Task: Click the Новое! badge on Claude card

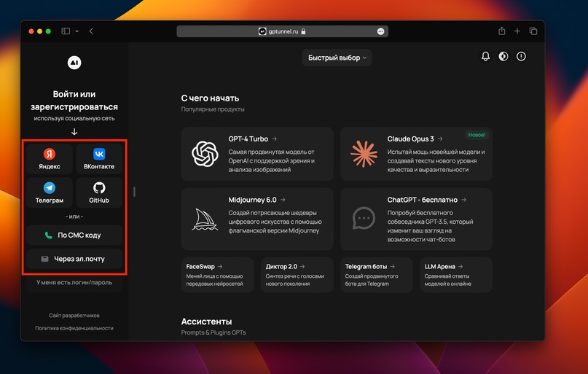Action: click(x=477, y=135)
